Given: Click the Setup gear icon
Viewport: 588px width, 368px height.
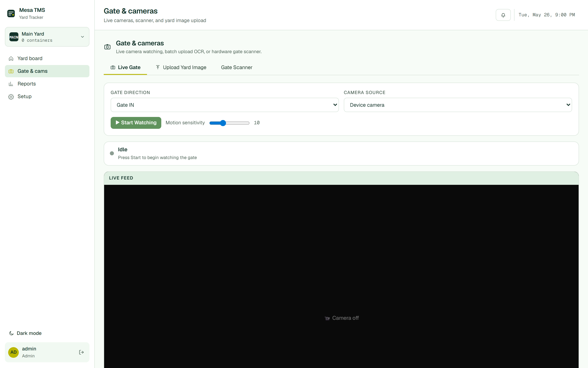Looking at the screenshot, I should point(11,97).
